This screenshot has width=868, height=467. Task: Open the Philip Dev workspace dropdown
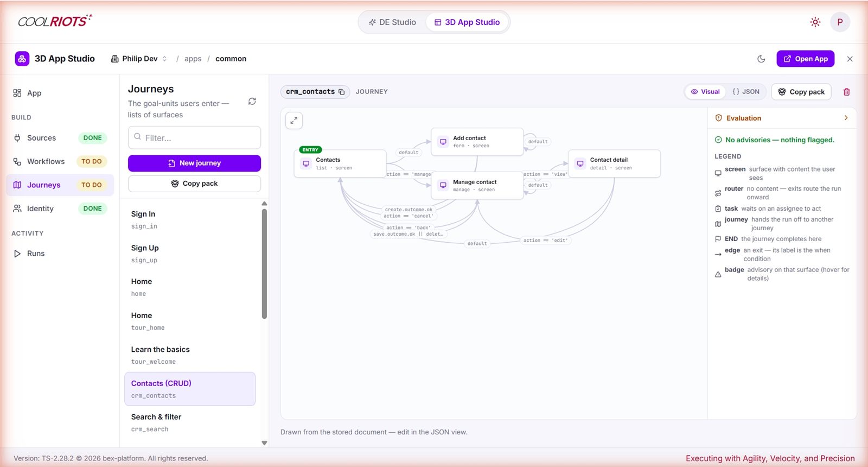(139, 59)
